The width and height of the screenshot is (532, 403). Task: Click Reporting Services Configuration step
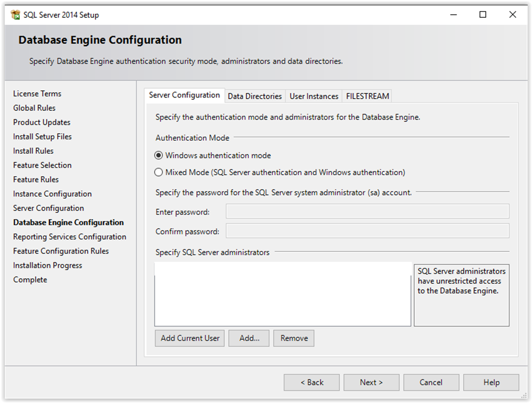69,237
